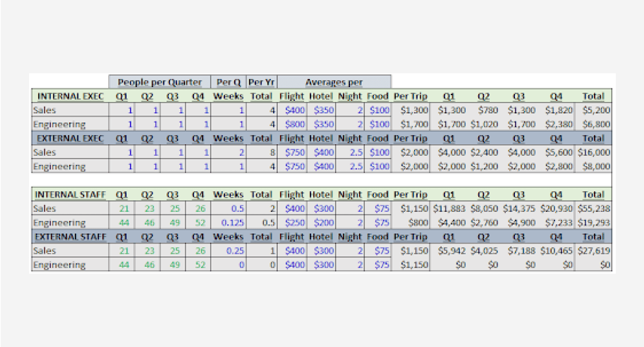Click the $27,619 total cell

[594, 251]
